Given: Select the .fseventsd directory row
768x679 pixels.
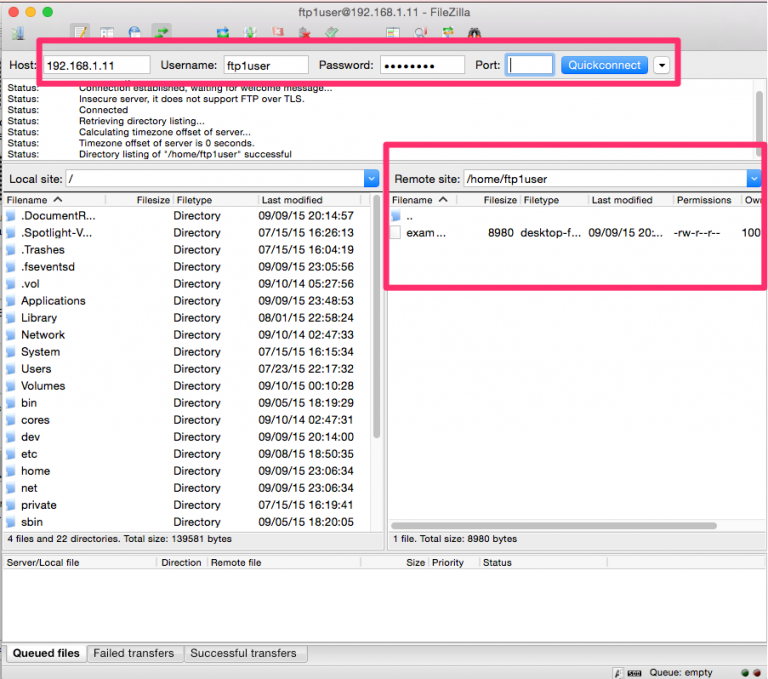Looking at the screenshot, I should pos(188,267).
